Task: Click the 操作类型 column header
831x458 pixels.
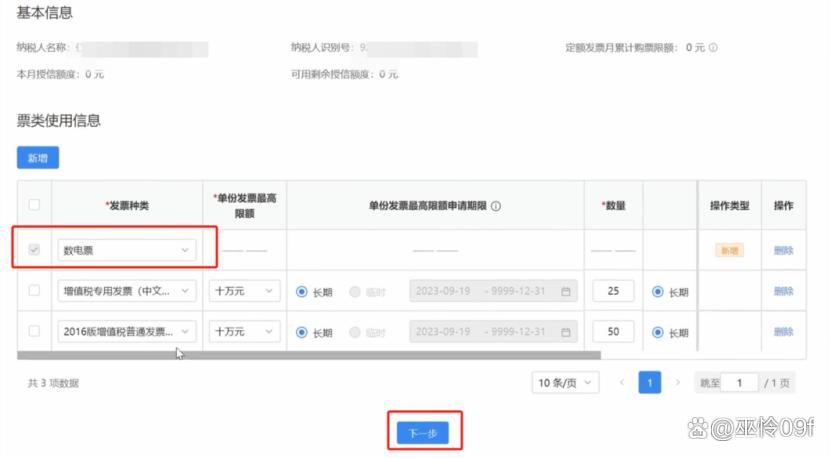Action: [729, 206]
